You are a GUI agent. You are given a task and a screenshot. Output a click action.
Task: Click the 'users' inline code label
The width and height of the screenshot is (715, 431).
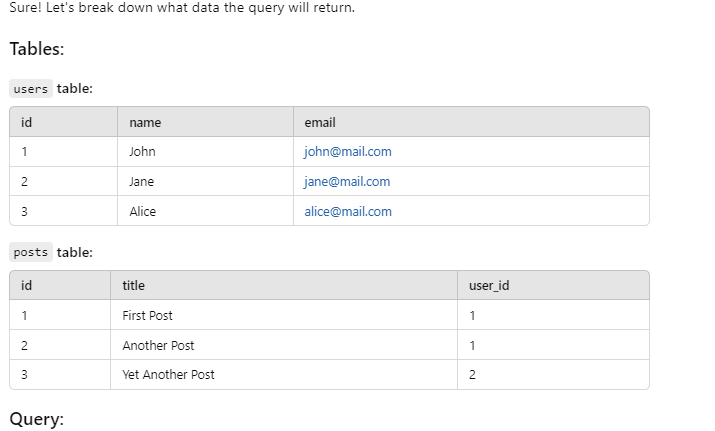tap(31, 89)
